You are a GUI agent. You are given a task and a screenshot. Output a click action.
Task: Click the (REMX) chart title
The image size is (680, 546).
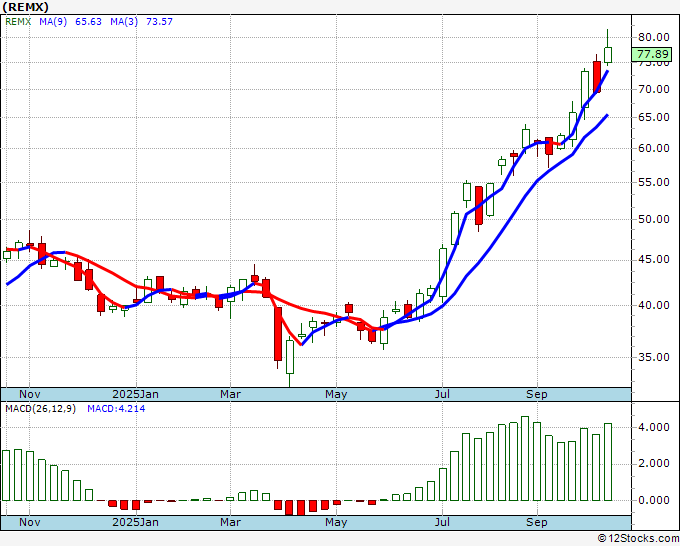pyautogui.click(x=25, y=7)
